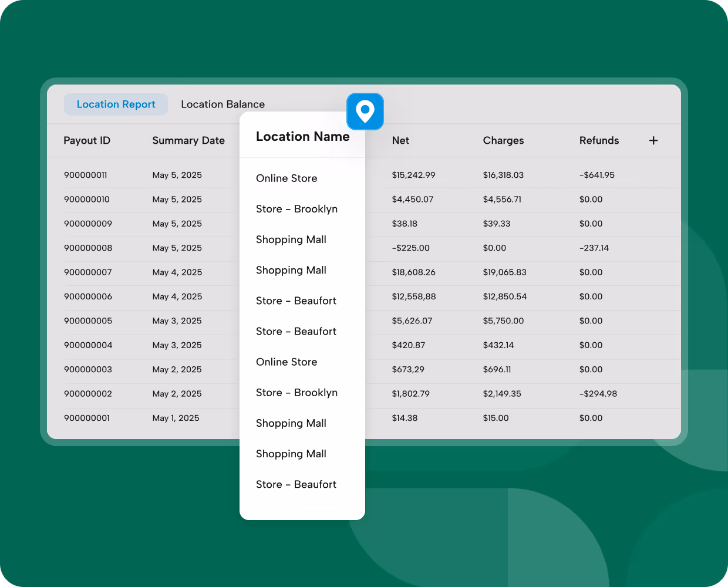Select payout ID 900000005
Viewport: 728px width, 587px height.
(88, 321)
